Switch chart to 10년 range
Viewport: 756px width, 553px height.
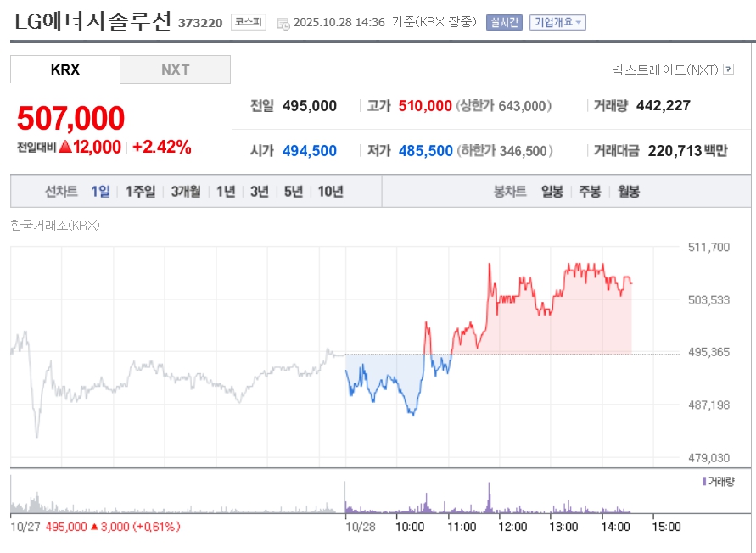click(x=330, y=192)
